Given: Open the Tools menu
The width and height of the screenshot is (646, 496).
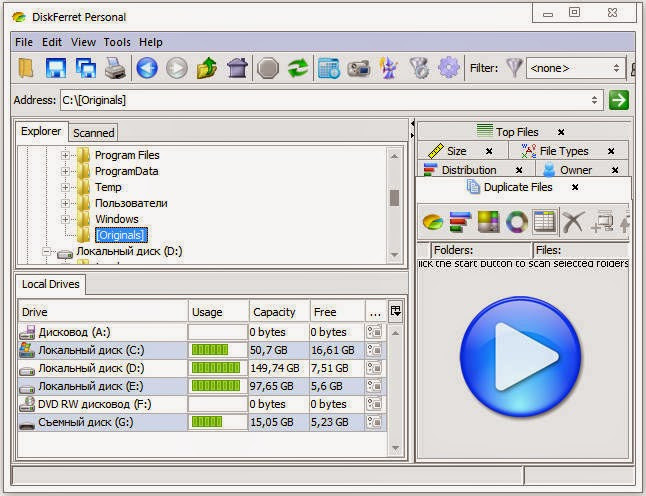Looking at the screenshot, I should (117, 42).
